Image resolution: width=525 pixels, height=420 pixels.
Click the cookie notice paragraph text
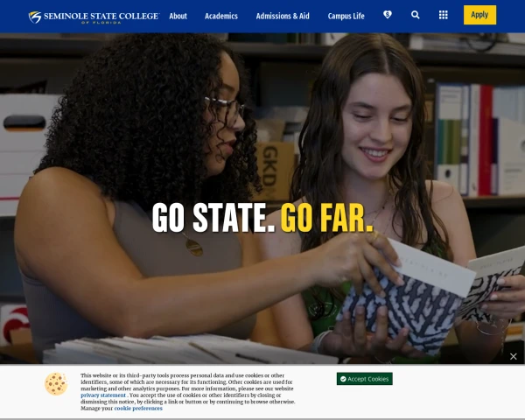coord(187,392)
